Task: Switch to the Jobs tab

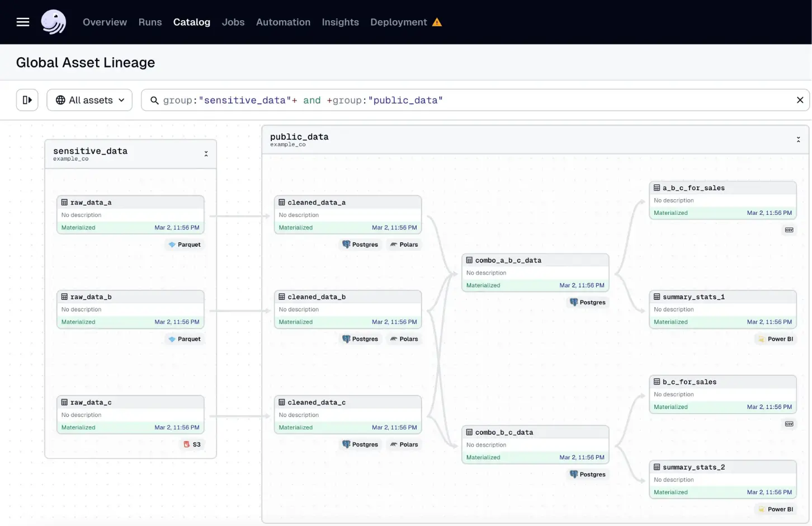Action: (x=233, y=22)
